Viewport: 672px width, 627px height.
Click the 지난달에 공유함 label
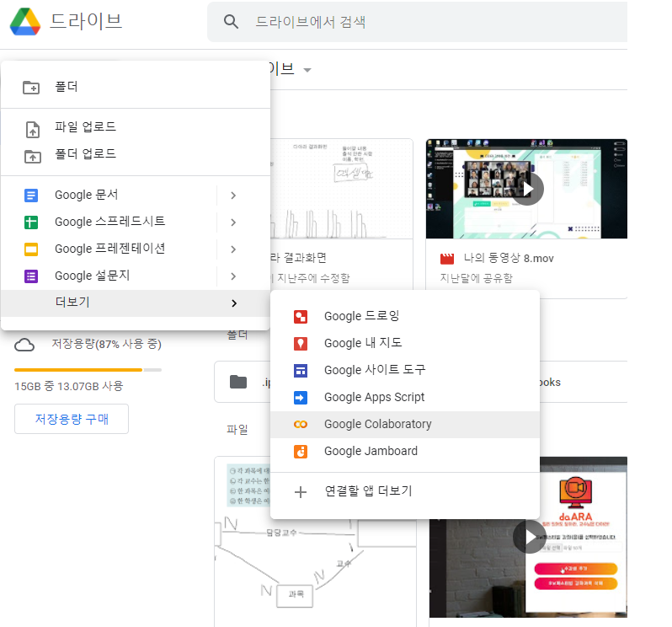(476, 278)
